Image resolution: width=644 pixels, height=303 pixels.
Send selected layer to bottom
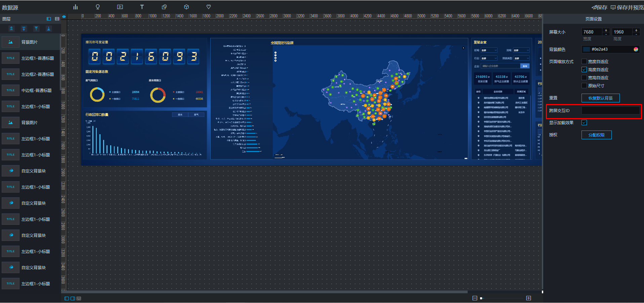49,29
